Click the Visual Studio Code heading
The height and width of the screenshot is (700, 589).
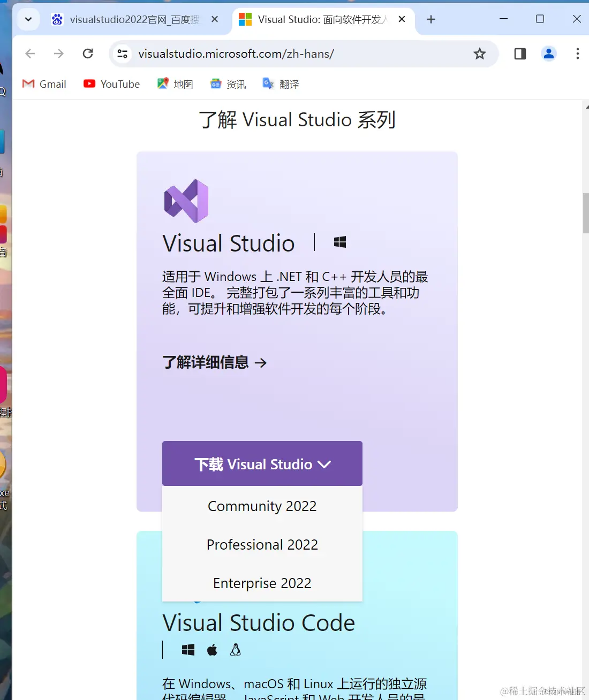(x=259, y=623)
